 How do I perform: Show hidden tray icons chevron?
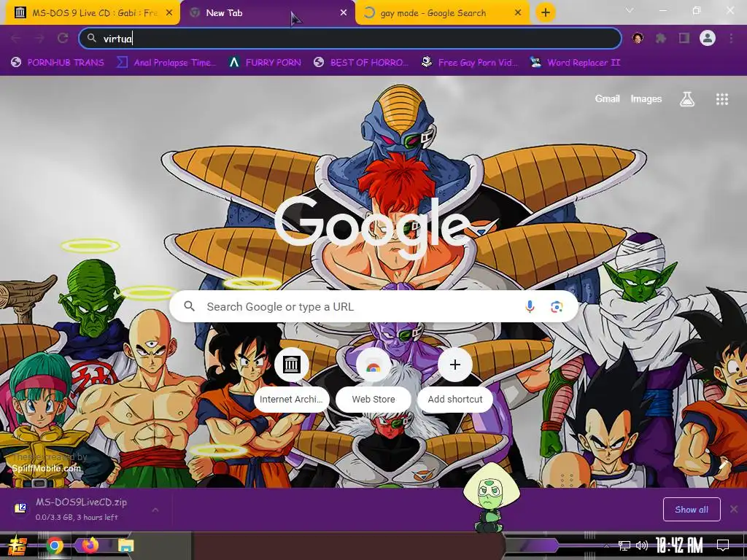[606, 545]
